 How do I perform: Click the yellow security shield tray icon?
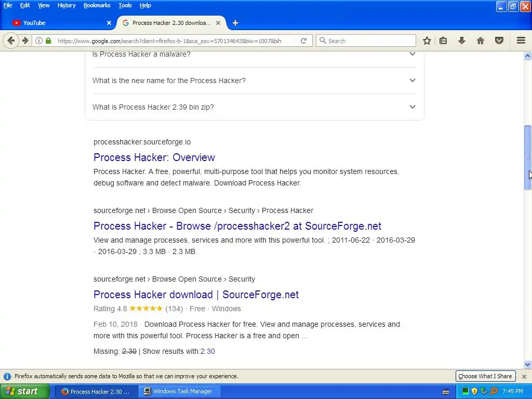click(474, 391)
